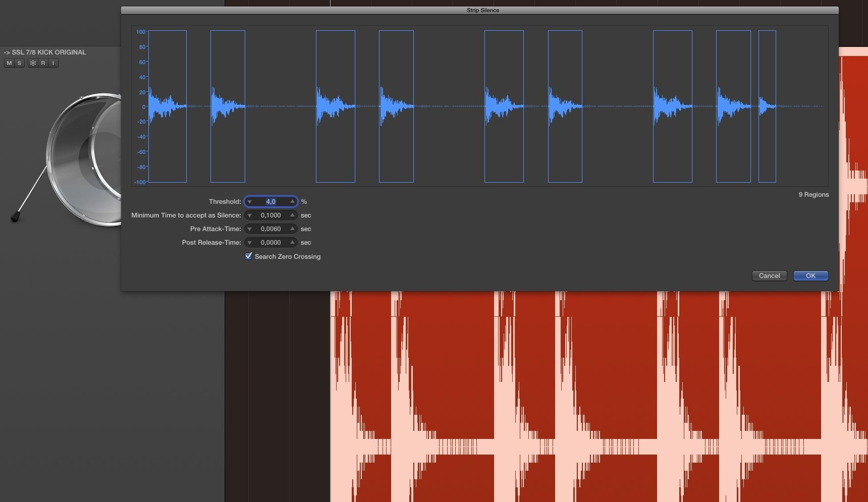The image size is (868, 502).
Task: Decrease the Pre Attack-Time value
Action: tap(249, 229)
